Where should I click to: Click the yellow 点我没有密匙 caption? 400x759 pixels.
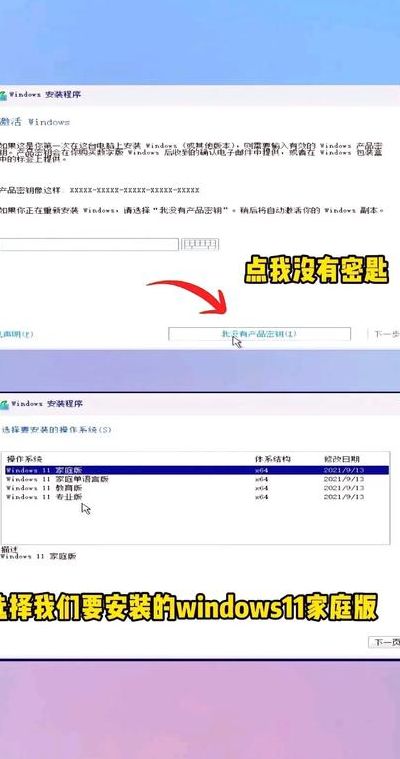coord(316,273)
